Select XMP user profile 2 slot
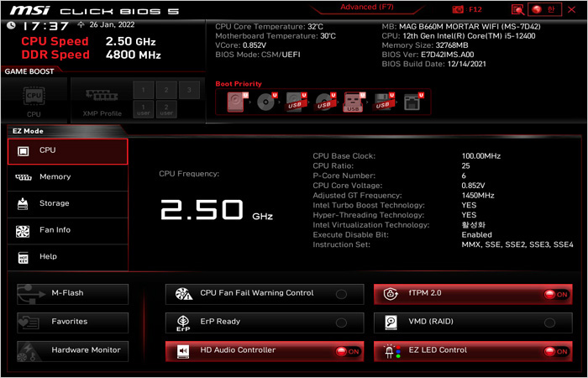The image size is (588, 378). click(167, 109)
